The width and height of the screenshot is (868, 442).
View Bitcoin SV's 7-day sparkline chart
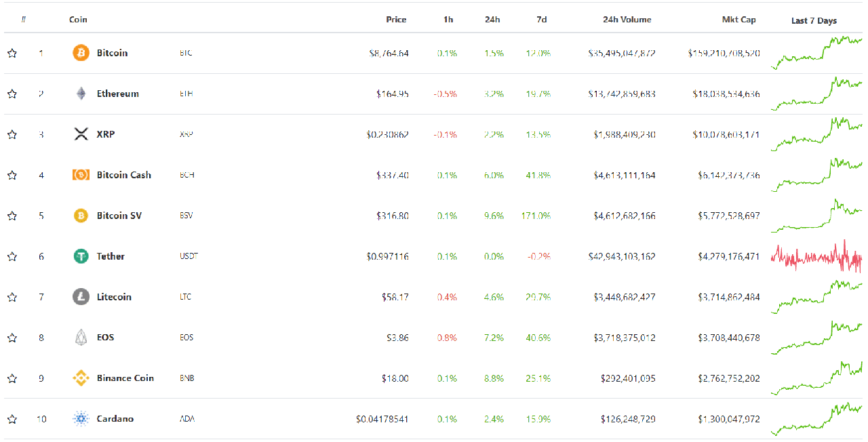(816, 216)
